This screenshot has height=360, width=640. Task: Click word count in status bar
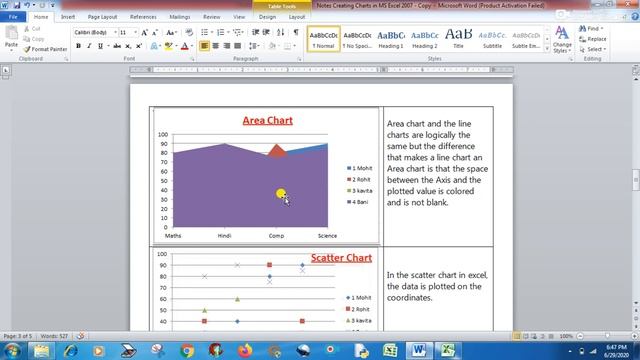(54, 336)
